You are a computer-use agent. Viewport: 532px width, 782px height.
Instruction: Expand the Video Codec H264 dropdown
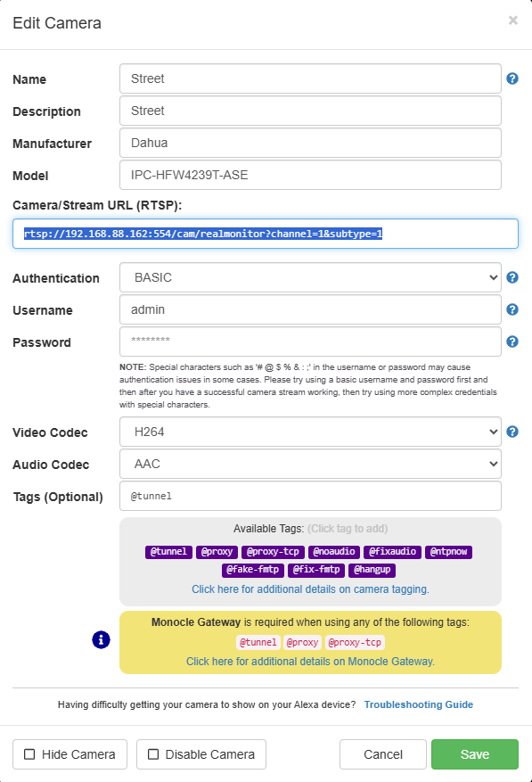tap(310, 432)
